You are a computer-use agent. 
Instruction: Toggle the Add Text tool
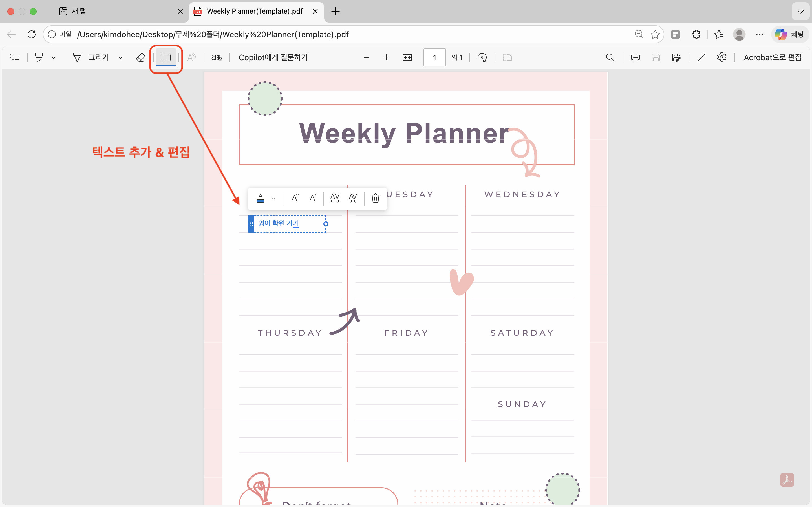(x=166, y=57)
